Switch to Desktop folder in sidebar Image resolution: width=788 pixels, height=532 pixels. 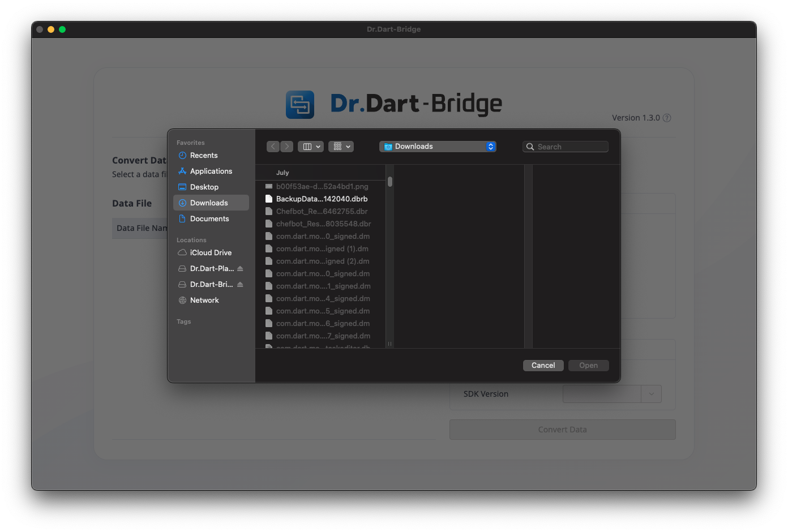pos(204,187)
